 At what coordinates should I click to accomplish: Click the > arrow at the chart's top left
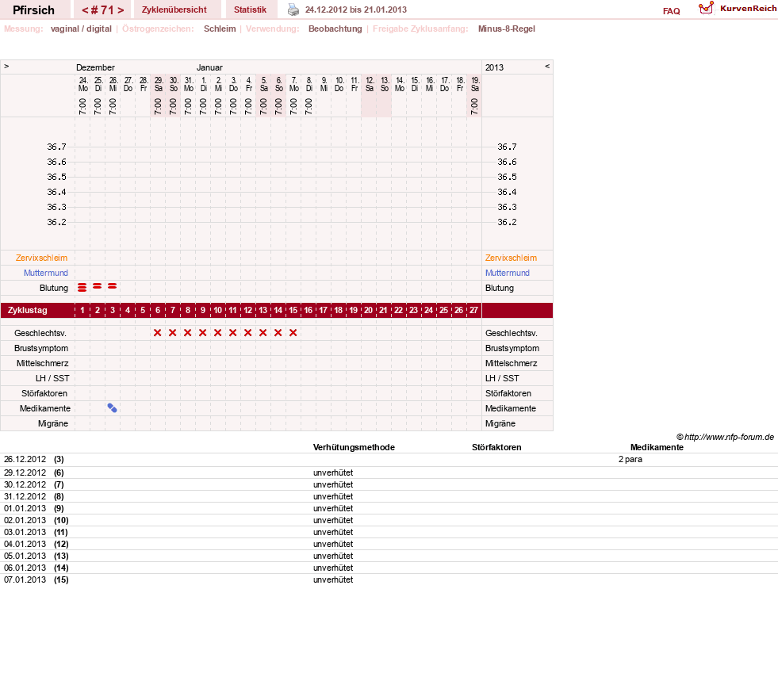click(x=6, y=66)
